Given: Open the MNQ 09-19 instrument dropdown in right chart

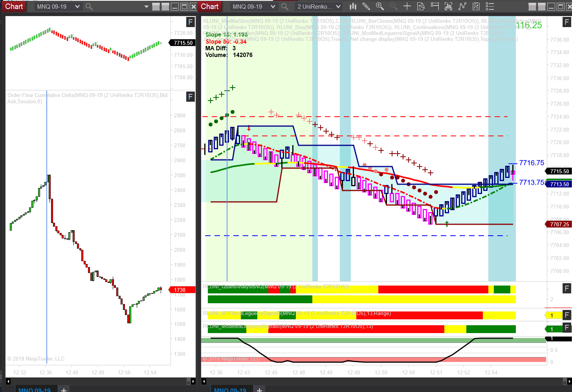Looking at the screenshot, I should tap(254, 6).
